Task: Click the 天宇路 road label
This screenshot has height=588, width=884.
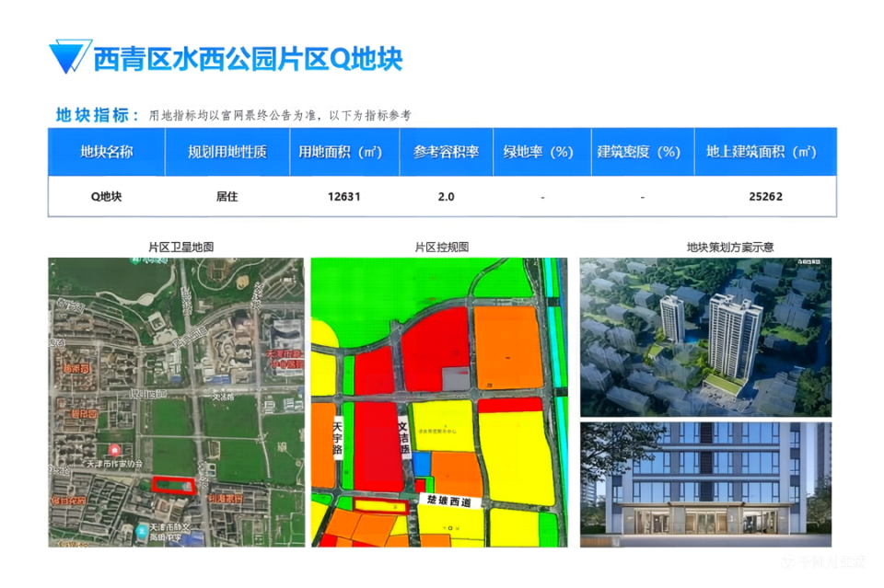Action: (x=338, y=438)
